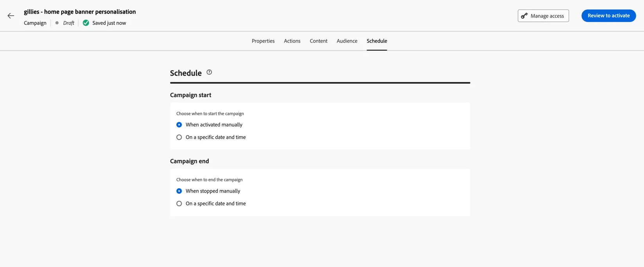Go to the Content tab
The image size is (644, 267).
[x=319, y=41]
